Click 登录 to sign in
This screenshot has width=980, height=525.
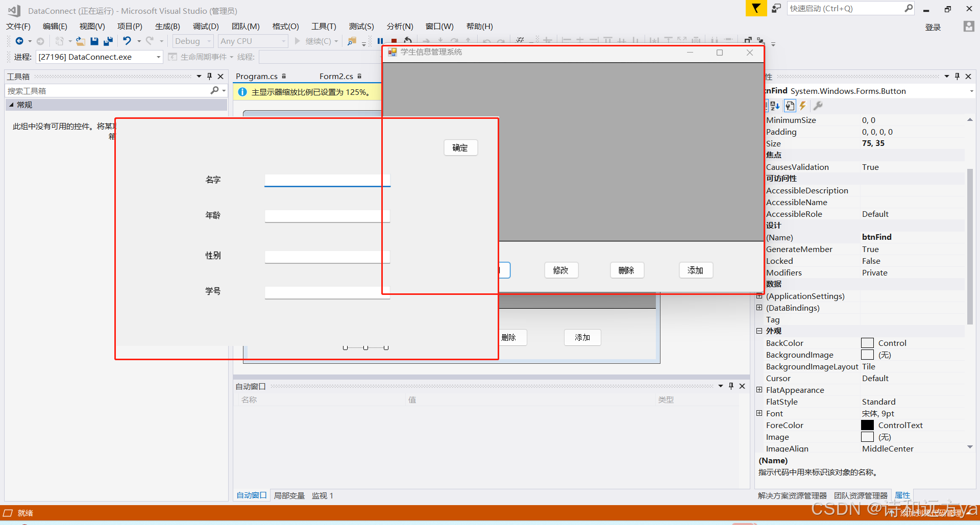coord(933,27)
